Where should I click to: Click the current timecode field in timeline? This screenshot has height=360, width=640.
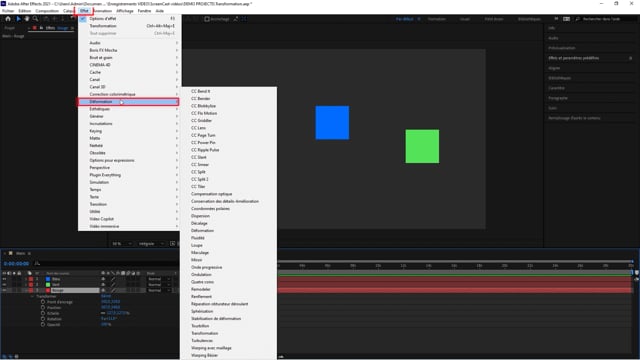16,264
